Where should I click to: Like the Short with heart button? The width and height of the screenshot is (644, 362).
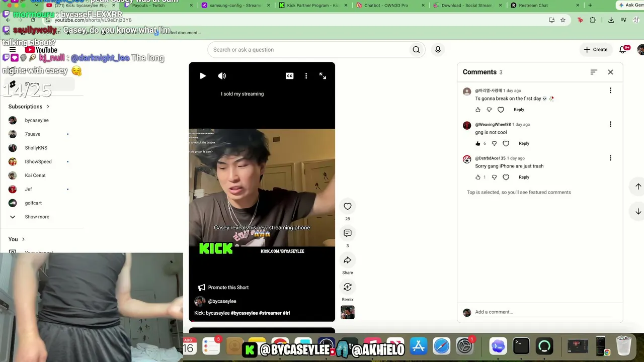pos(347,206)
